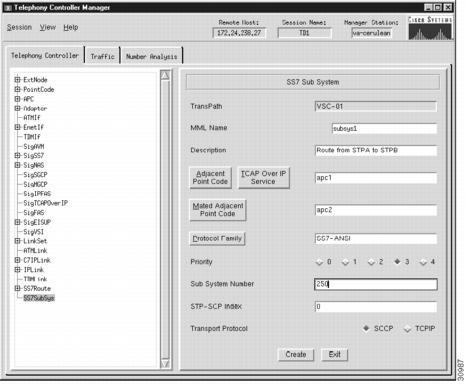The height and width of the screenshot is (385, 466).
Task: Expand the LinkSet plus icon
Action: [17, 241]
